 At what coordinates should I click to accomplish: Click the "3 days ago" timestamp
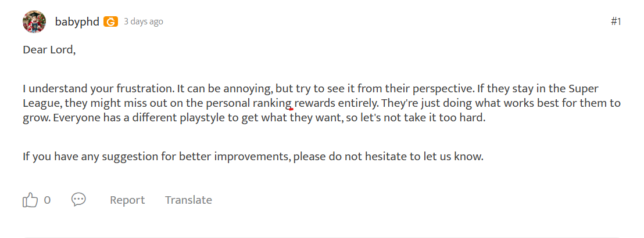pos(144,21)
